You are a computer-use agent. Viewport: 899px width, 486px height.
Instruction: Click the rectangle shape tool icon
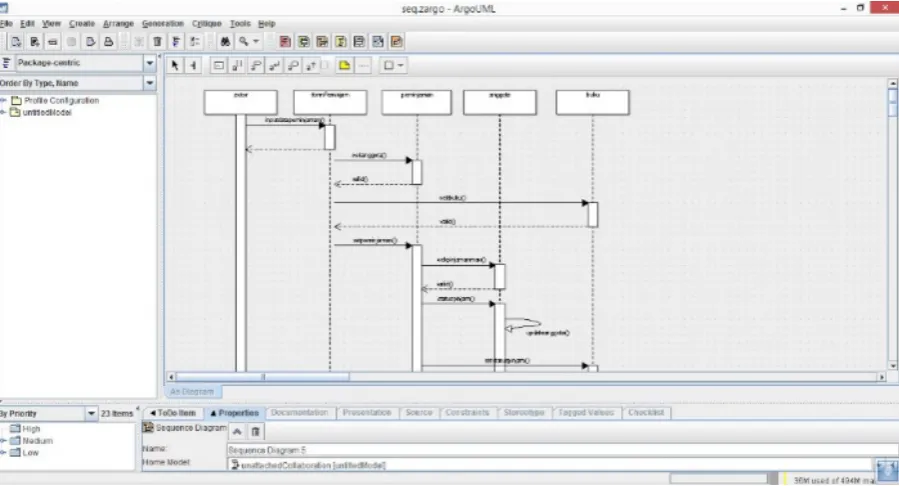pyautogui.click(x=389, y=65)
